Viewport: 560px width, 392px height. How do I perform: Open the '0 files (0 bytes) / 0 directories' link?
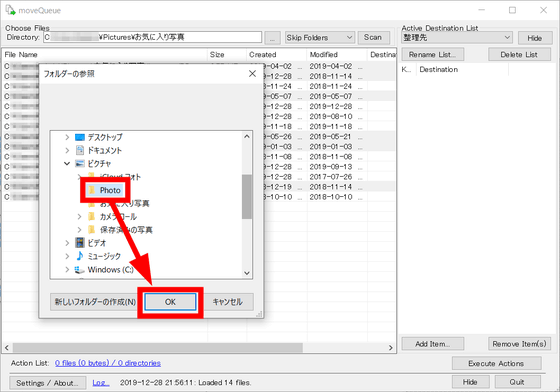(108, 363)
